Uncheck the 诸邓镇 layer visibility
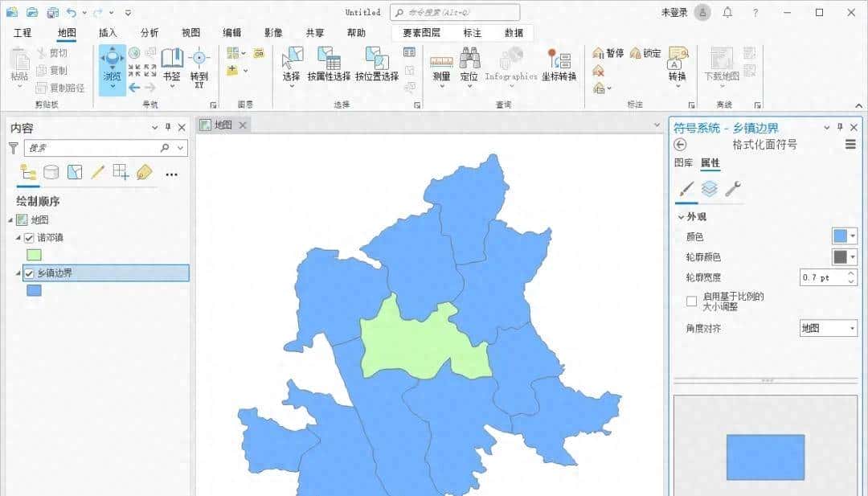This screenshot has width=868, height=496. click(x=30, y=238)
